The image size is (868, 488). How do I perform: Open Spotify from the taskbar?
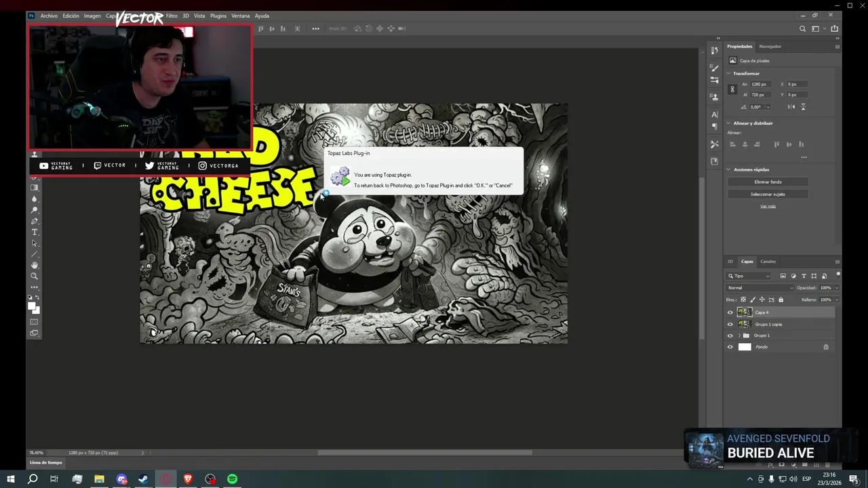click(233, 479)
